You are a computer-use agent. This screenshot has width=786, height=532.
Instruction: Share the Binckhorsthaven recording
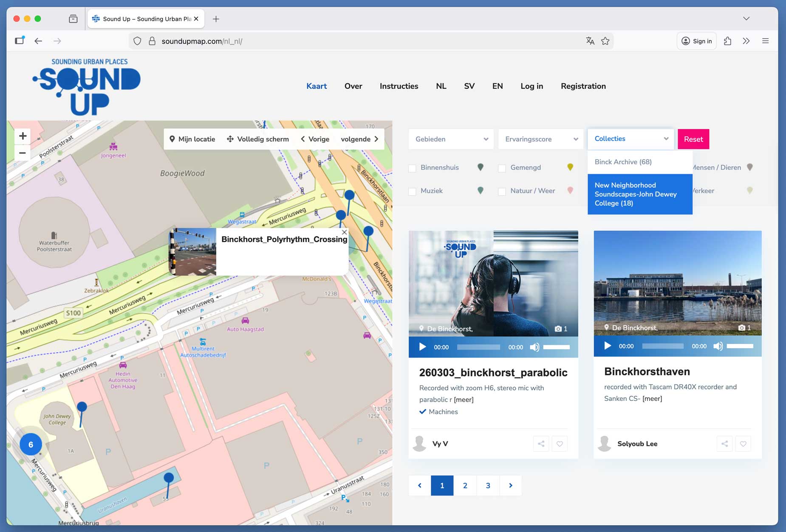724,444
